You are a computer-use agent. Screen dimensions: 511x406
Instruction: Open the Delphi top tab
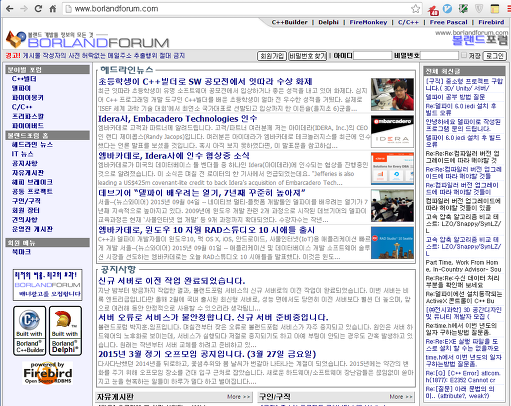tap(328, 22)
